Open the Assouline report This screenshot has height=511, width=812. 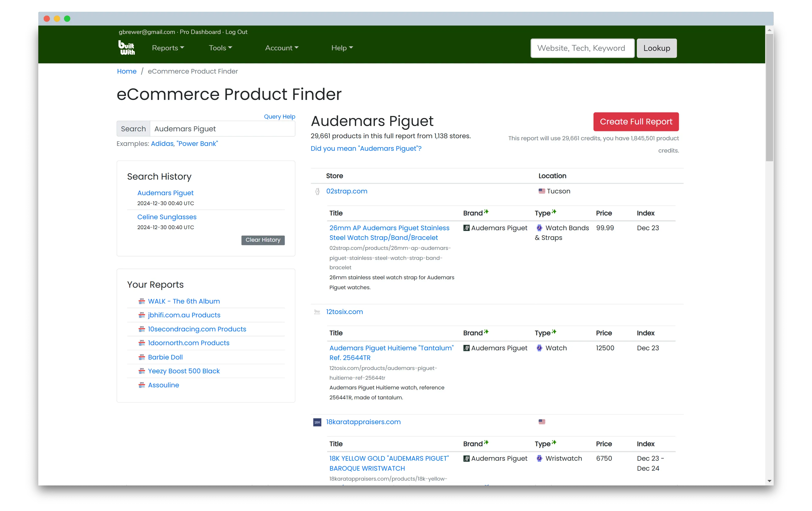(163, 385)
